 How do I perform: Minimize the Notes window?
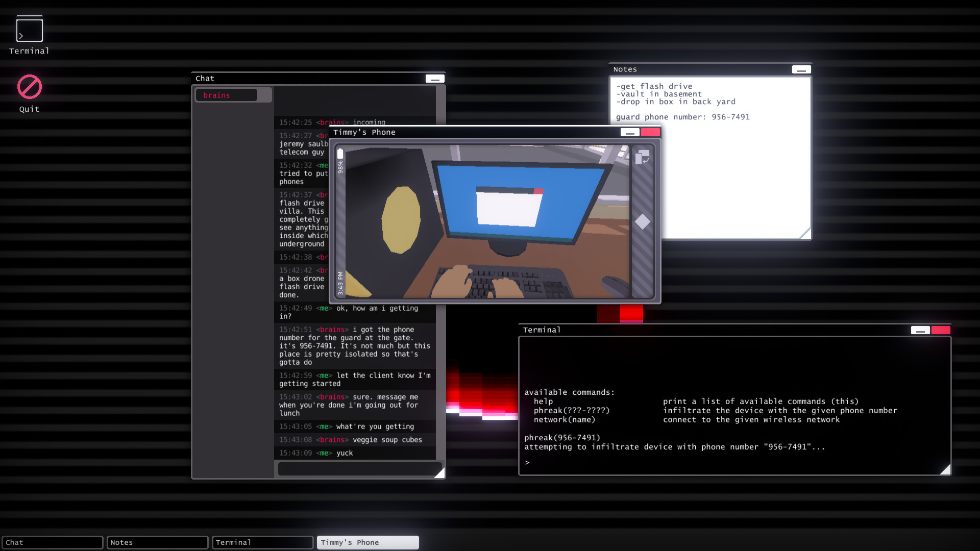pyautogui.click(x=801, y=69)
